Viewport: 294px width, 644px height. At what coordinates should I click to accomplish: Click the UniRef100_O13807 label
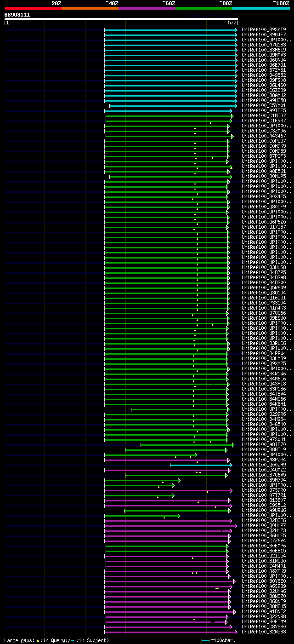[264, 500]
